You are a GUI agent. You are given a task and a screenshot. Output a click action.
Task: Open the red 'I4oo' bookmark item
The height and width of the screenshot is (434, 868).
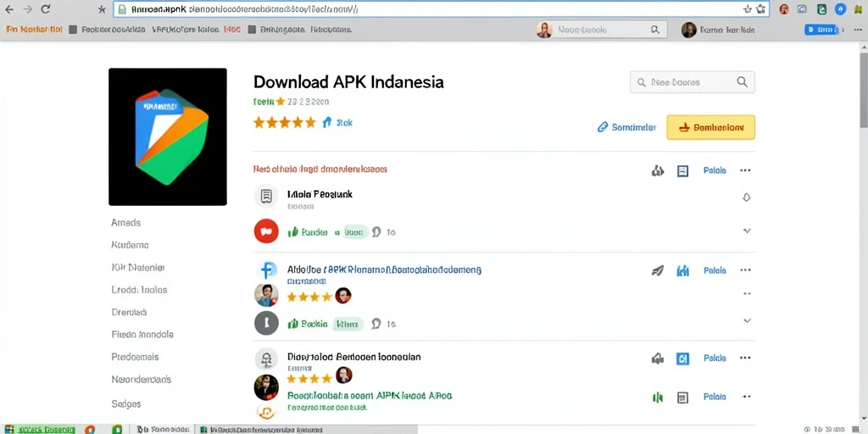232,30
